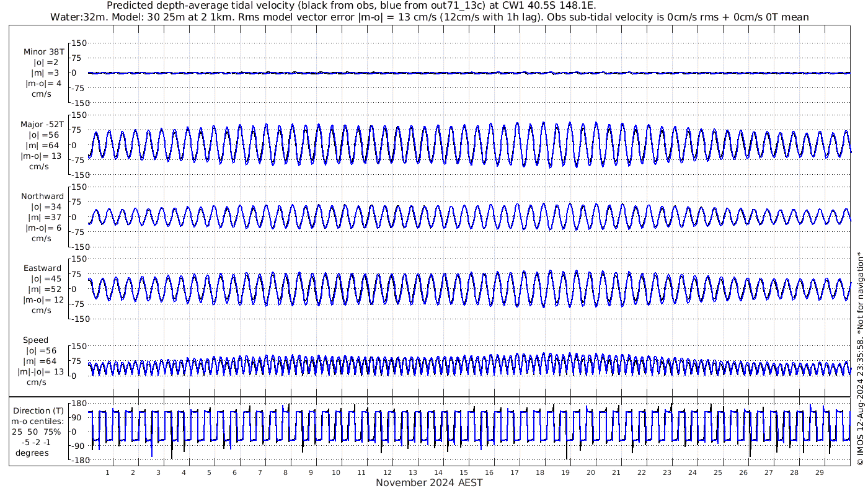Click '|m-o|= 13' in the Major panel
The image size is (868, 496).
coord(41,156)
